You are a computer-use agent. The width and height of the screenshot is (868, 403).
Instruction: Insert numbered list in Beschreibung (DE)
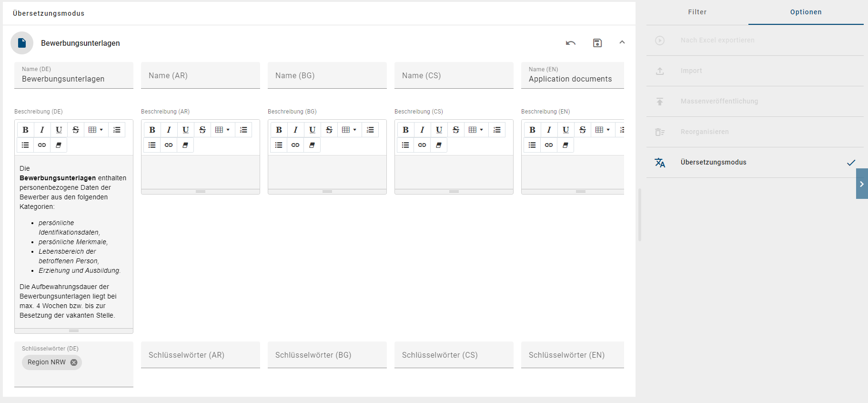[x=117, y=130]
